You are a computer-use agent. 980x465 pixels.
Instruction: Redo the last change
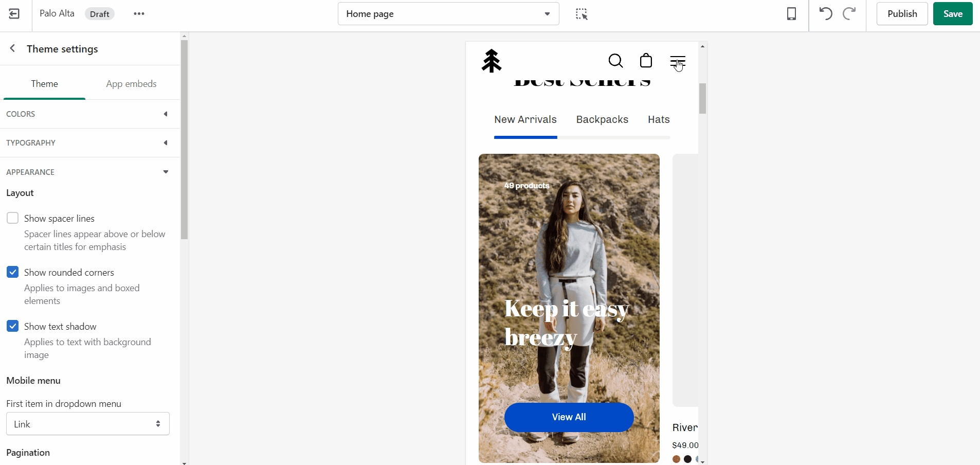point(849,14)
